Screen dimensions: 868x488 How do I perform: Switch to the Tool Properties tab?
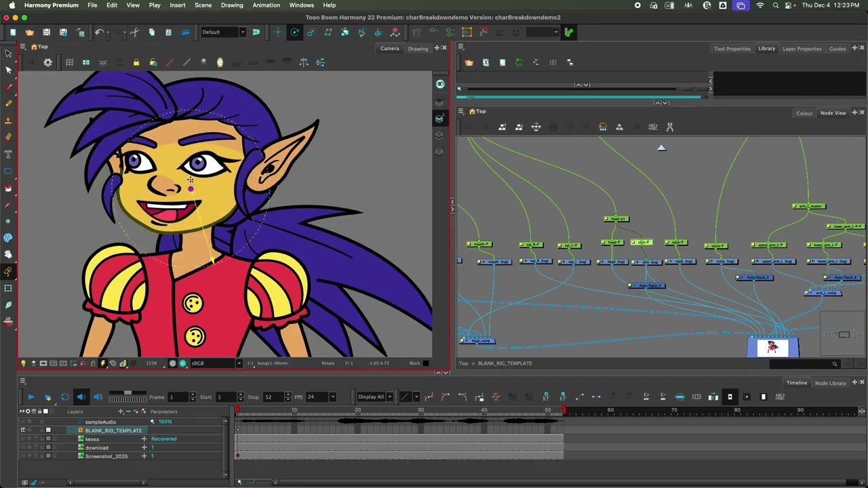[x=732, y=49]
